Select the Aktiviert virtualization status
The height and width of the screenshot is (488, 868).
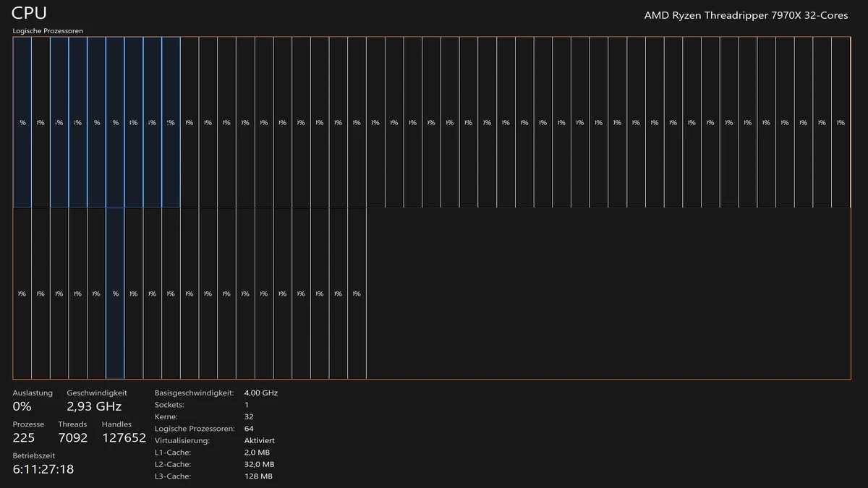260,440
